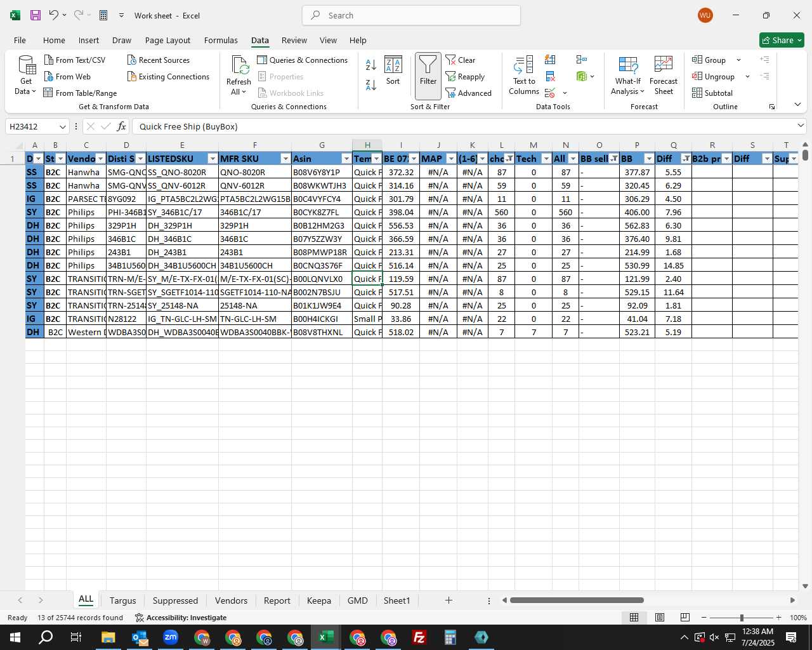
Task: Click zoom in plus button
Action: pos(778,618)
